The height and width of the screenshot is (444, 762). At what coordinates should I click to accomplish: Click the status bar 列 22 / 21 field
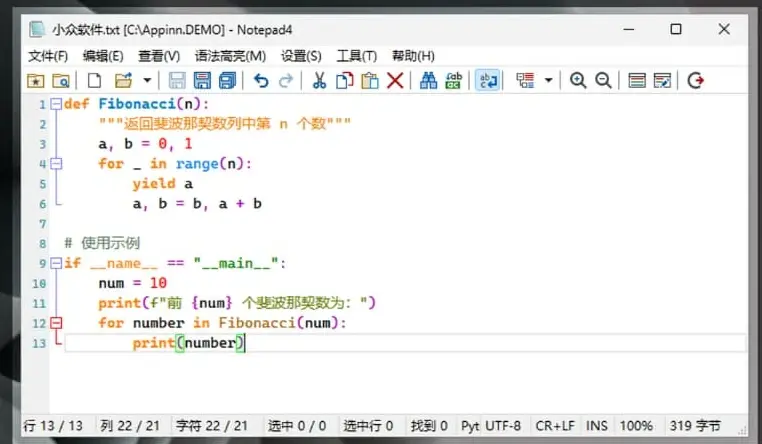[x=130, y=426]
